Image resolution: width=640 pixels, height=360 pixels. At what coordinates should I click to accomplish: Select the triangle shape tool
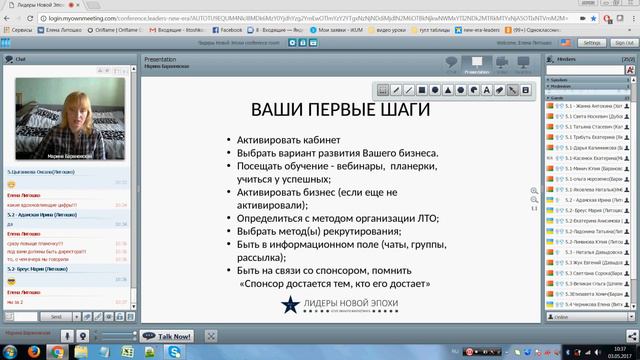(448, 90)
